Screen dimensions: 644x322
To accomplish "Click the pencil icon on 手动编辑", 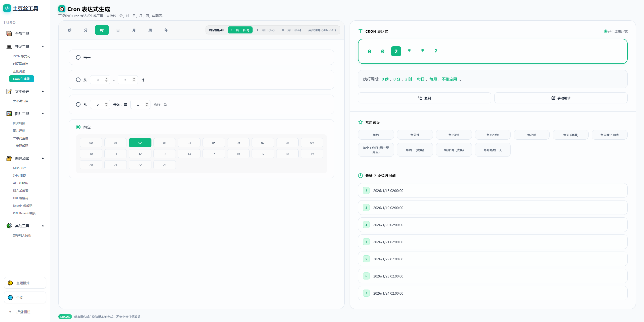I will click(x=553, y=98).
